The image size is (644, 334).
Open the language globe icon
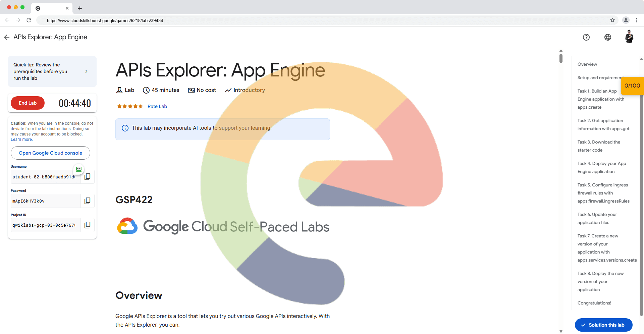pyautogui.click(x=608, y=37)
